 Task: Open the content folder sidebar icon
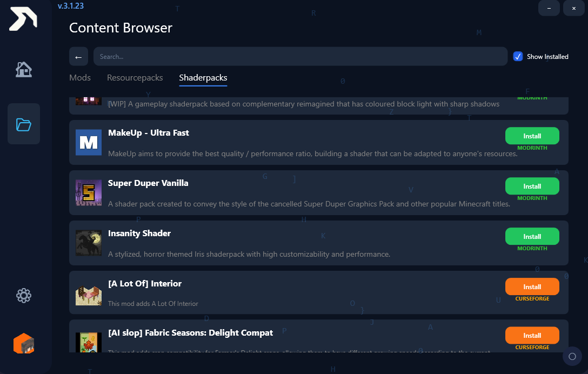click(24, 124)
